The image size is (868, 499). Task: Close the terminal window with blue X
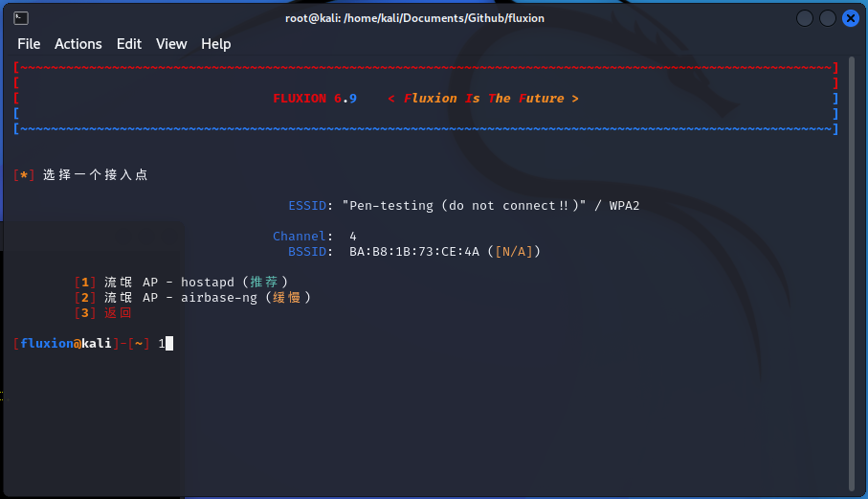[850, 18]
